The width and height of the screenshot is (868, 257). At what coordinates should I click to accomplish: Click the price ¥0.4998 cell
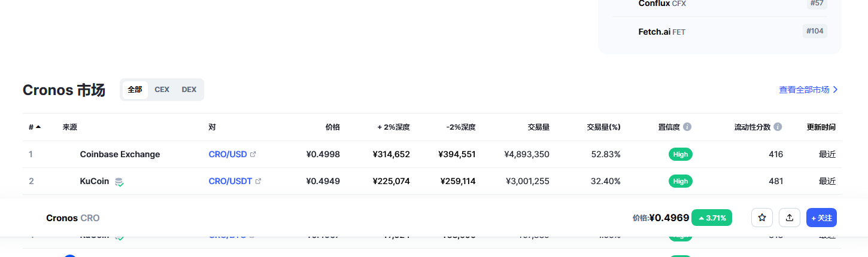(x=323, y=154)
